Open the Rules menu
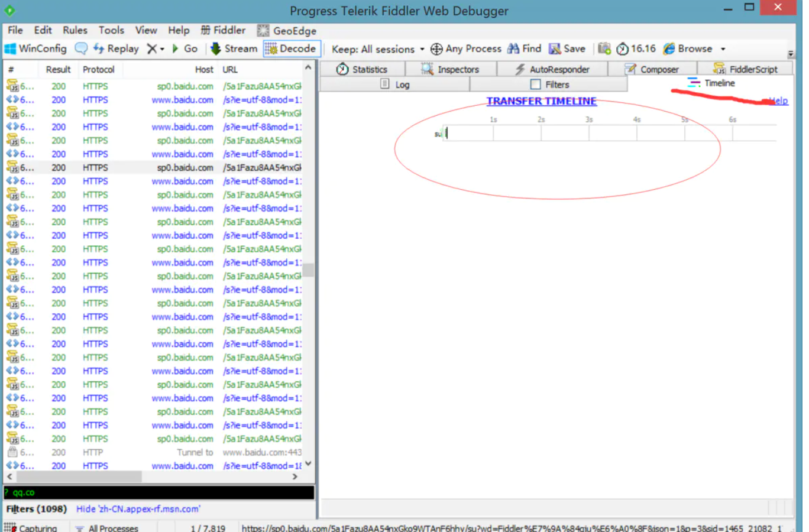The width and height of the screenshot is (809, 532). coord(75,31)
